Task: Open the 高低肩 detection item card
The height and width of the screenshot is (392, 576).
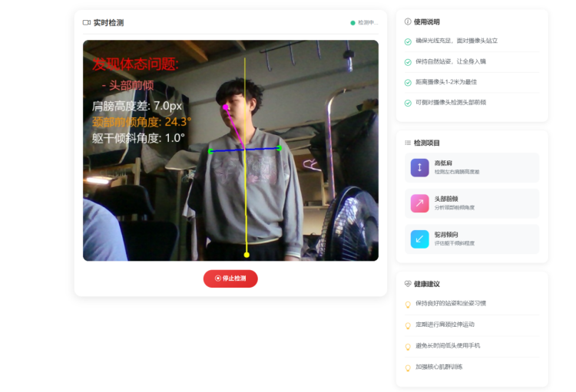Action: pos(472,167)
